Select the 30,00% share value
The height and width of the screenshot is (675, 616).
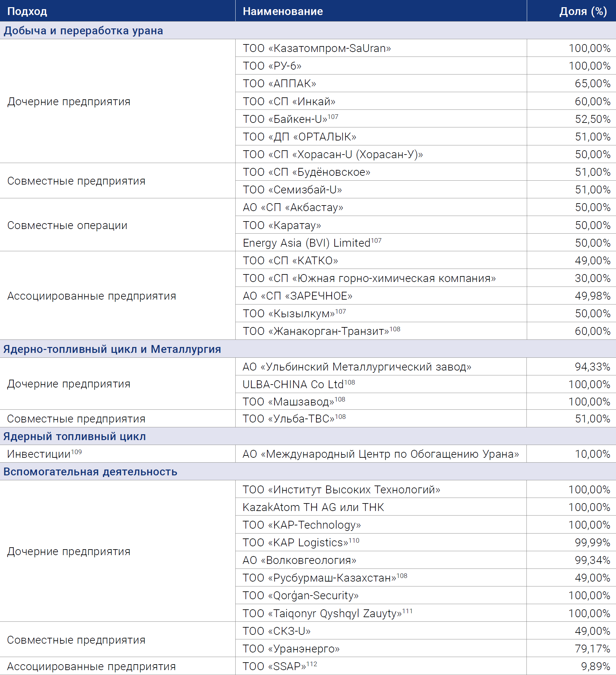point(592,278)
